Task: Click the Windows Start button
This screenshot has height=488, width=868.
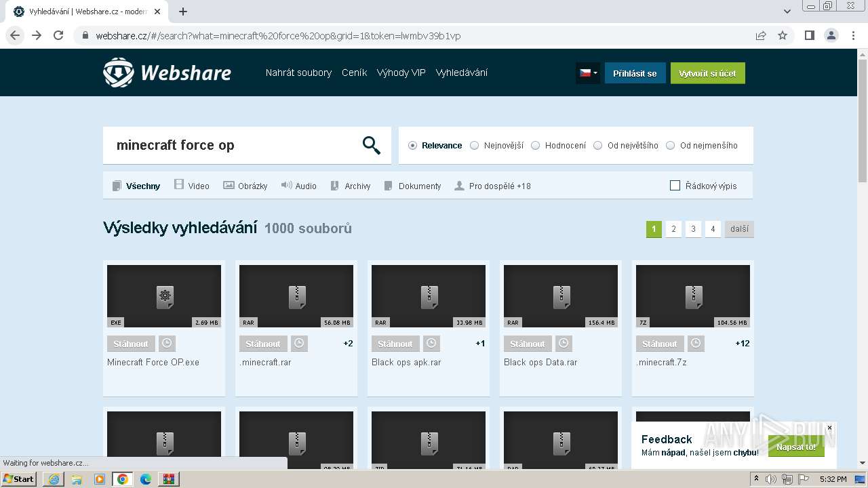Action: tap(19, 479)
